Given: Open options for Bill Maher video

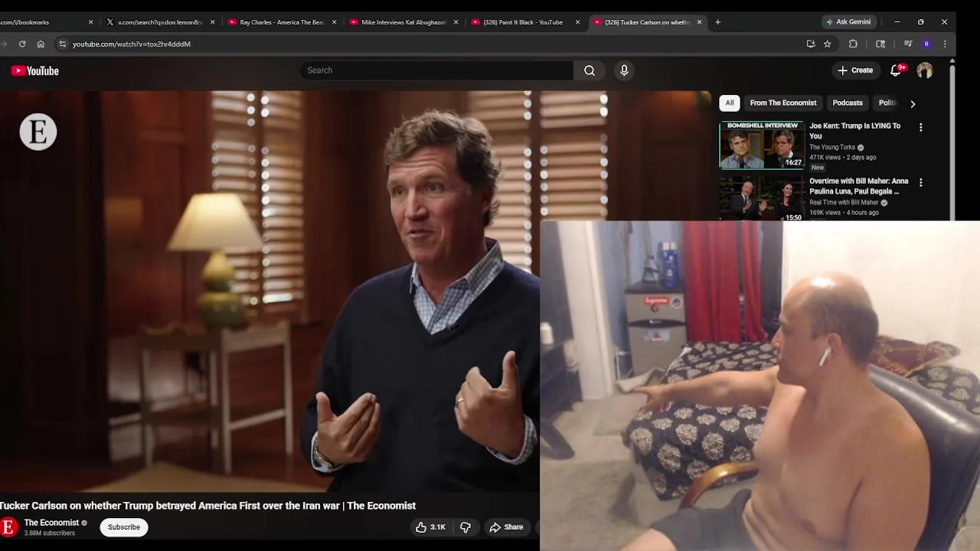Looking at the screenshot, I should [921, 183].
